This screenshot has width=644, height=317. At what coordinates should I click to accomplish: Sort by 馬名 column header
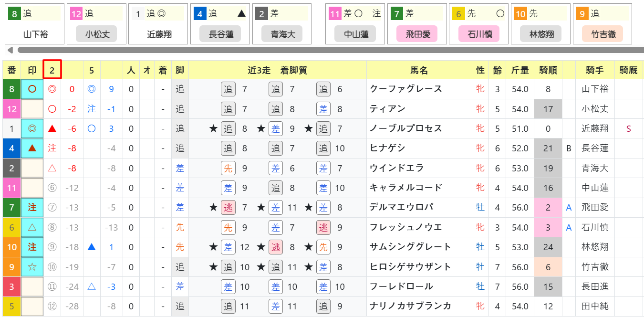(x=419, y=70)
